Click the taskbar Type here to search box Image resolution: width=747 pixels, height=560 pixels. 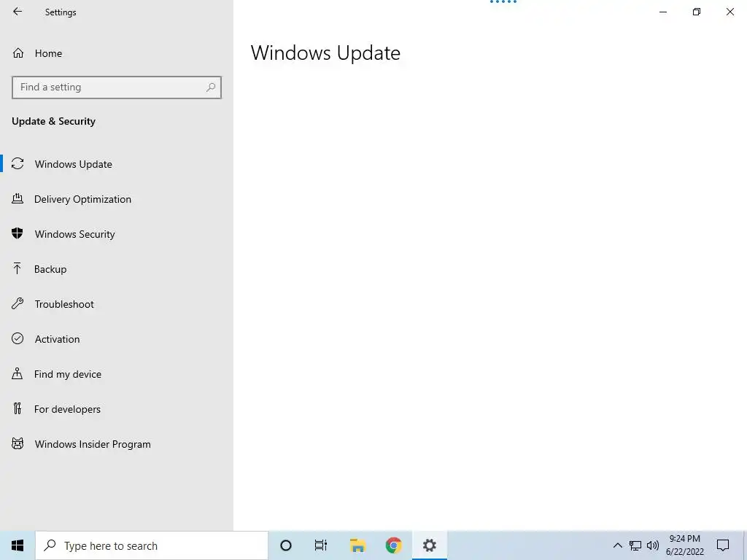tap(152, 545)
